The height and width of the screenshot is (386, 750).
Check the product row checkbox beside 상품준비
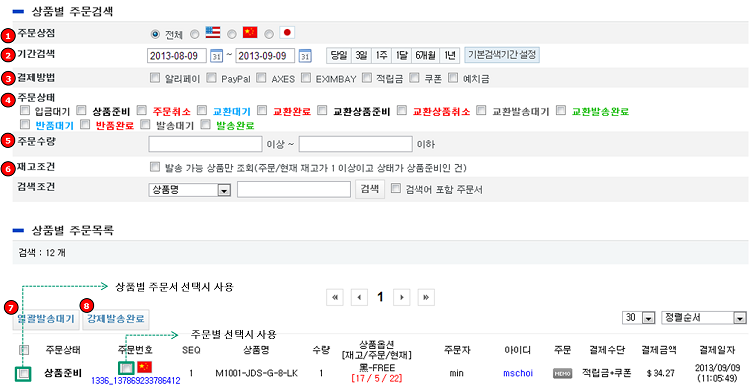click(23, 373)
